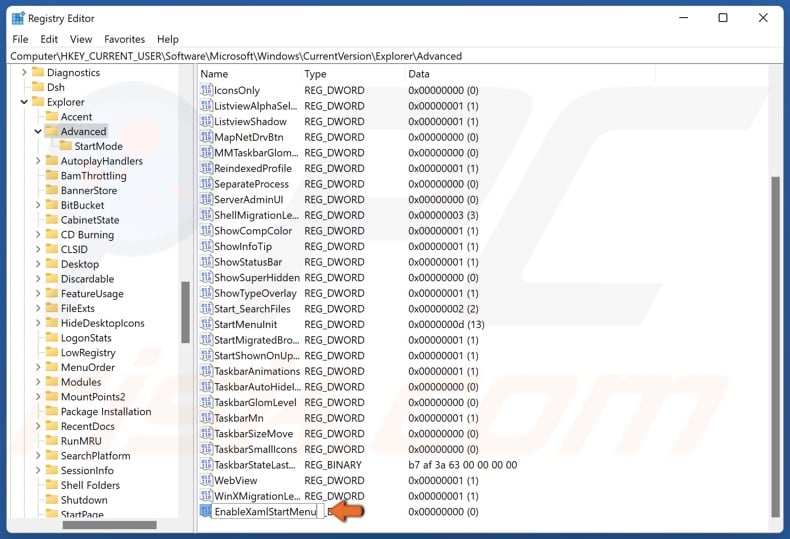Click the TaskbarSmallIcons value's DWORD icon
790x539 pixels.
point(206,449)
